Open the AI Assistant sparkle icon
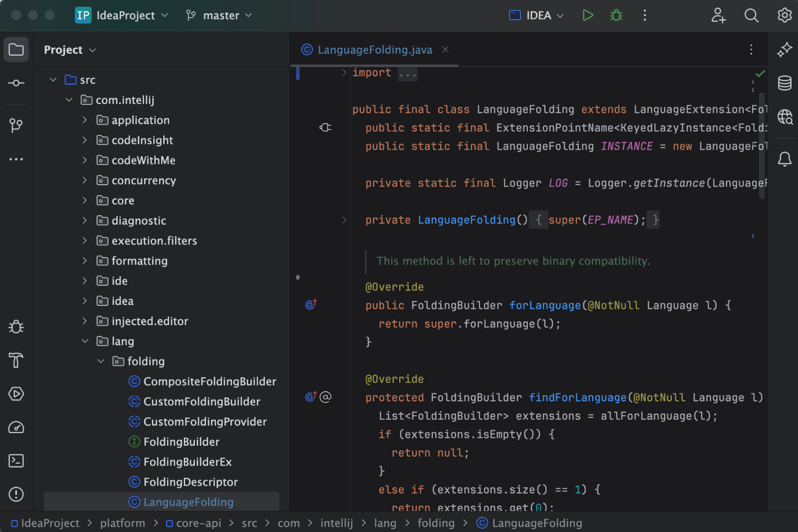 pos(785,49)
